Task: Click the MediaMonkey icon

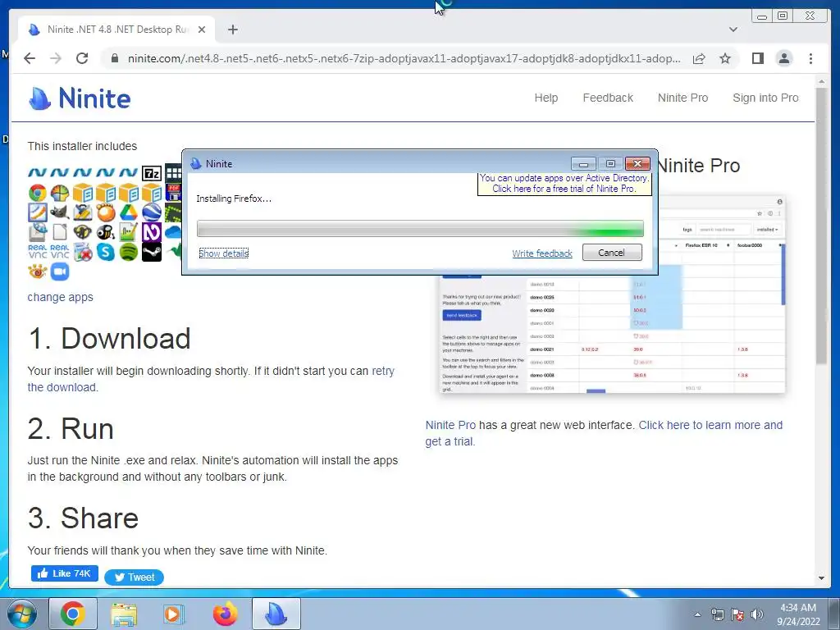Action: (83, 232)
